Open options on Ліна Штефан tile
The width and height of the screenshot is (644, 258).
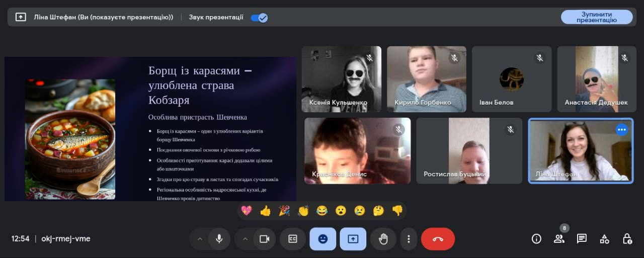(x=622, y=130)
